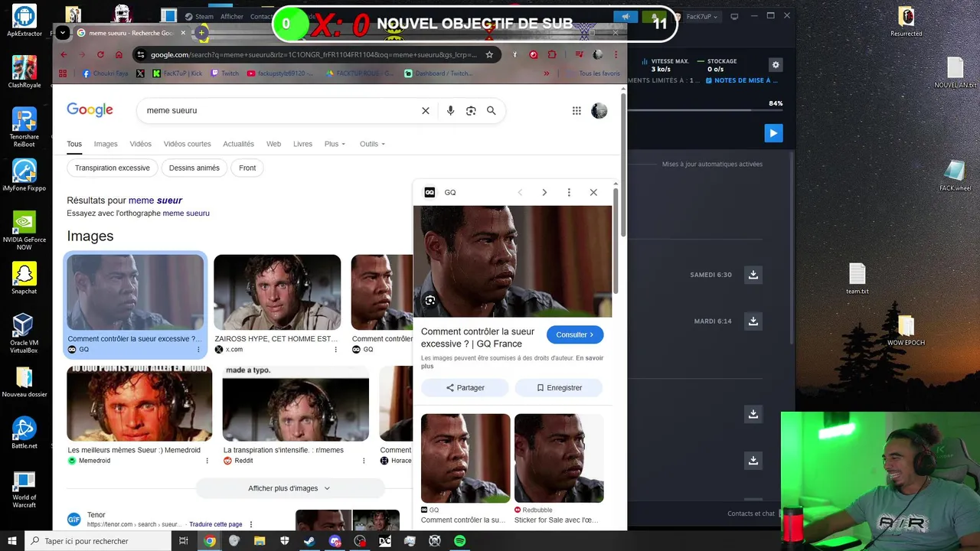Open Twitch bookmark in bookmarks bar
Viewport: 980px width, 551px height.
[x=224, y=73]
